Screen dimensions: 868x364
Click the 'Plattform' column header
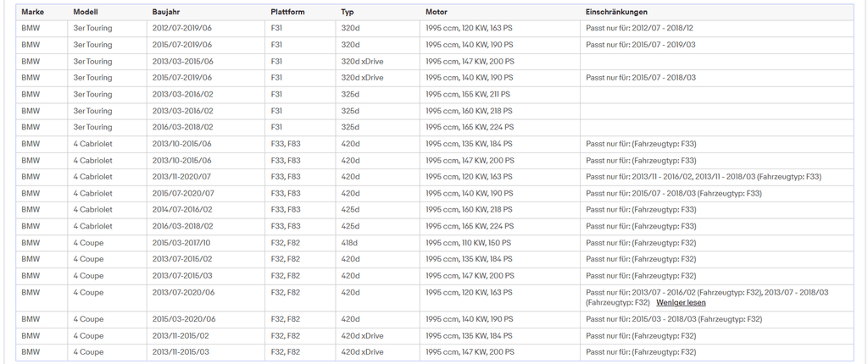[x=288, y=12]
